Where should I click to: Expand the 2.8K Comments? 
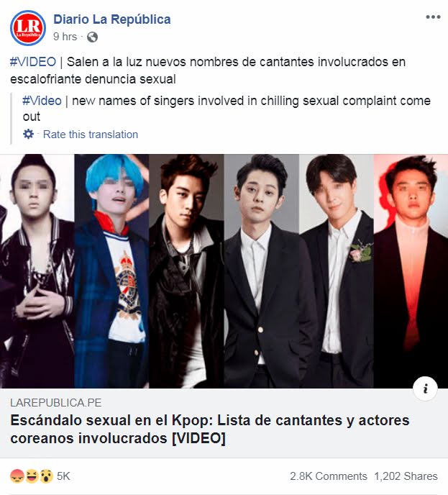click(329, 476)
